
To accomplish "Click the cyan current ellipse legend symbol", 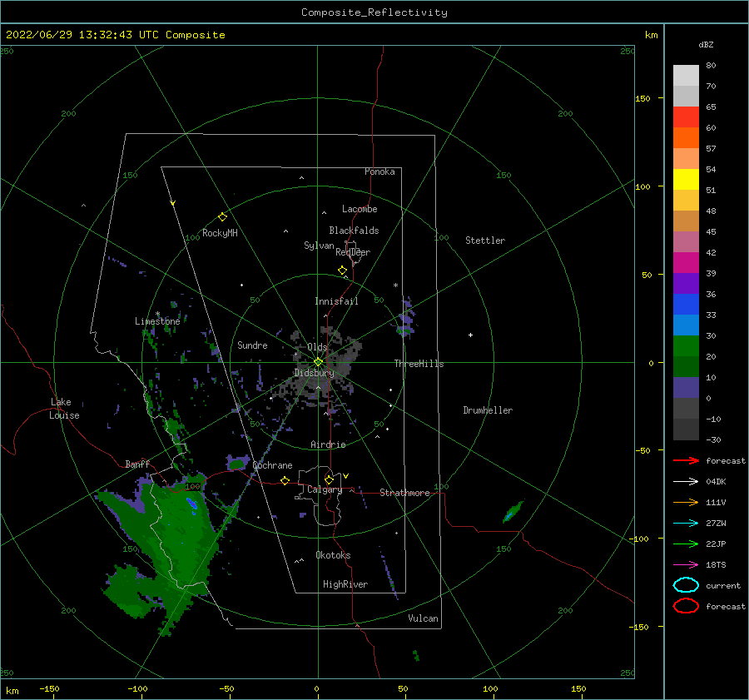I will 686,585.
